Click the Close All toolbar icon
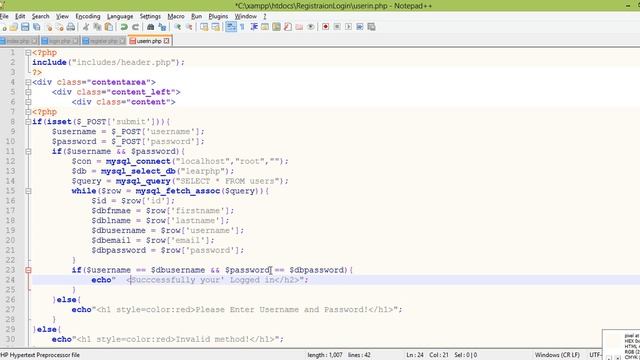Screen dimensions: 640x360 point(60,27)
